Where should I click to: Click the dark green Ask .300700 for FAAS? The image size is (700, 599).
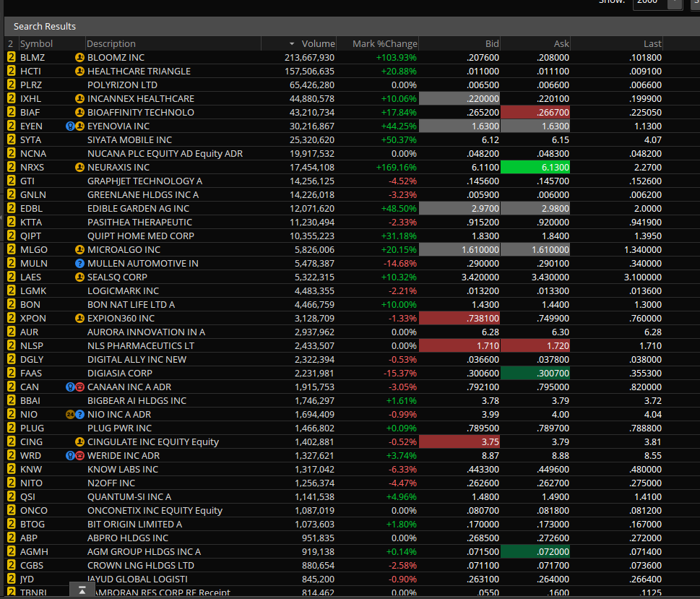click(x=535, y=373)
